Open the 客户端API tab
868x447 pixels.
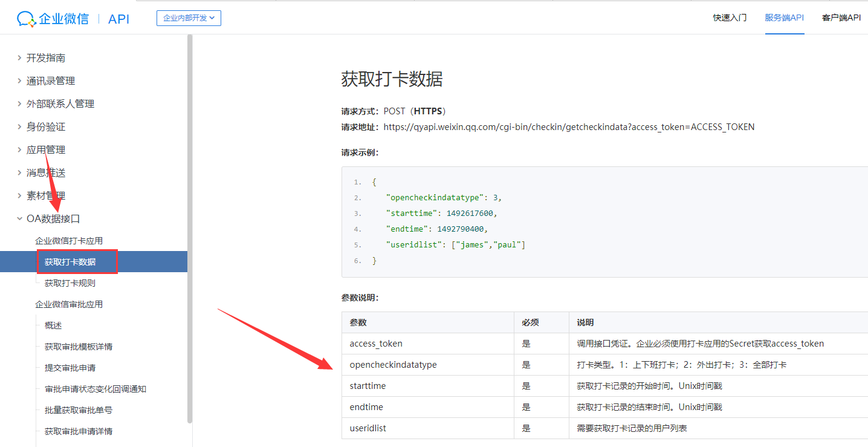pyautogui.click(x=841, y=18)
